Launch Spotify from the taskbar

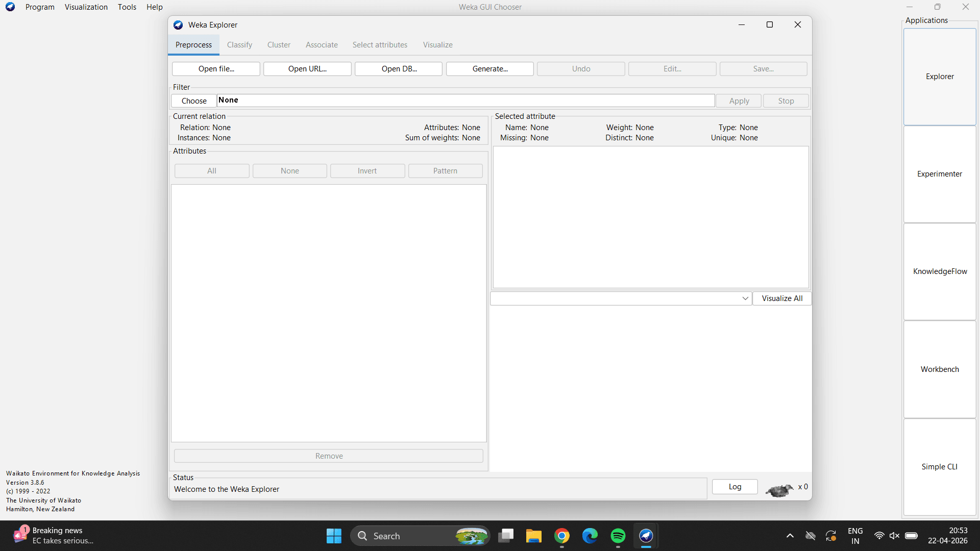(618, 536)
